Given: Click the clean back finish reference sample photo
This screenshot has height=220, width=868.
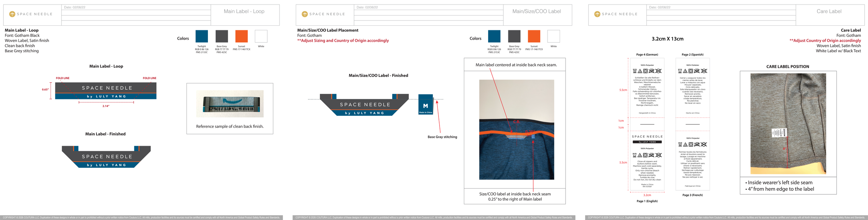Looking at the screenshot, I should click(x=230, y=104).
